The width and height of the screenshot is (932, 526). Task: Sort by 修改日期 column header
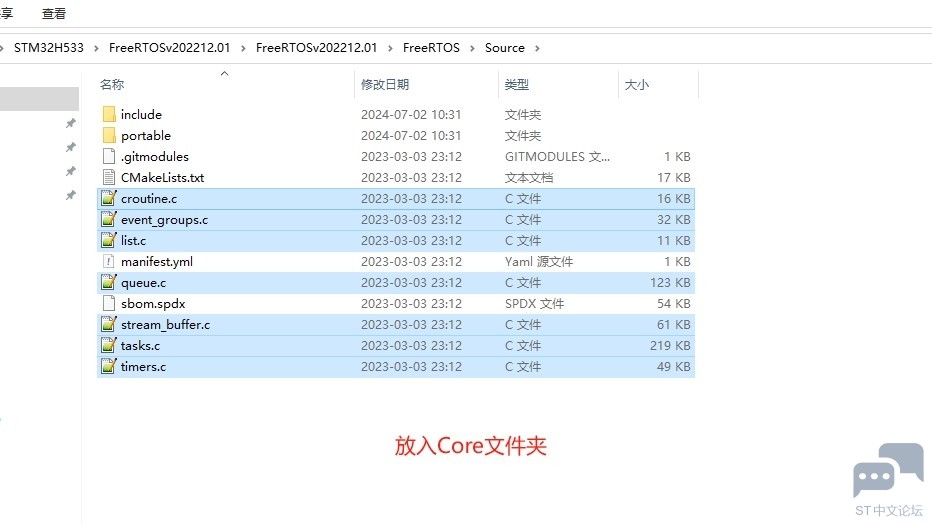pyautogui.click(x=385, y=84)
